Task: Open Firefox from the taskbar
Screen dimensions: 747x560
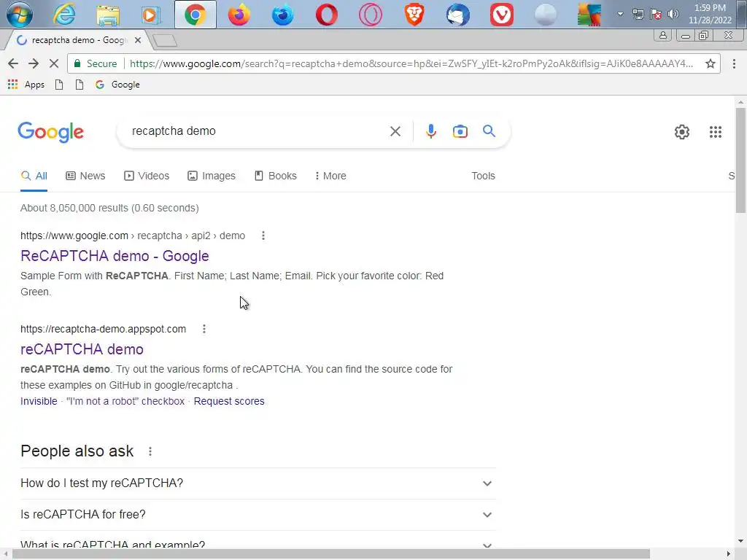Action: [x=239, y=15]
